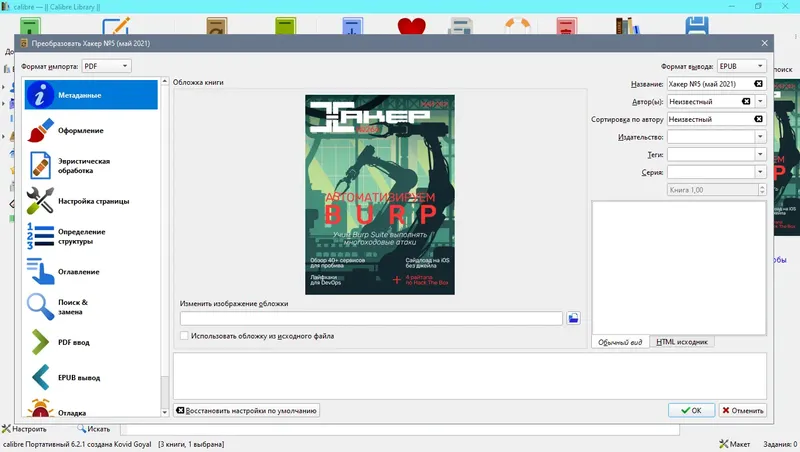This screenshot has width=800, height=452.
Task: Open Настройка страницы tools section
Action: tap(91, 201)
